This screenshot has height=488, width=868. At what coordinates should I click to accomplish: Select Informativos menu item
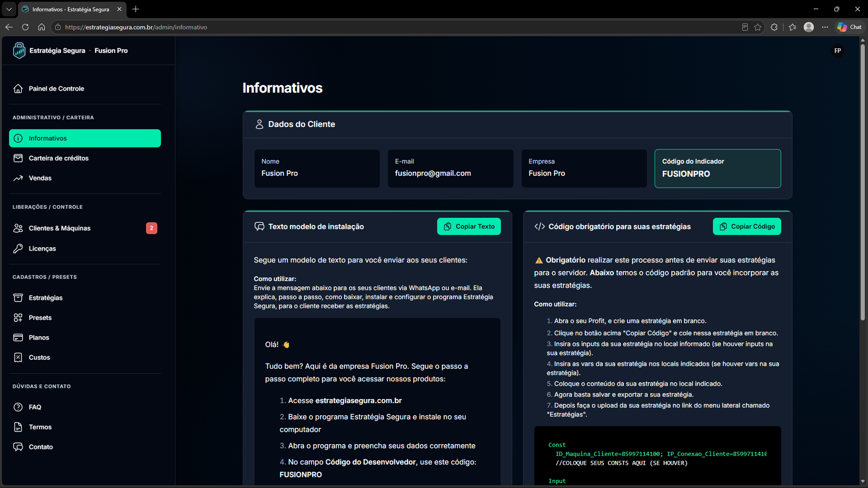pos(85,138)
